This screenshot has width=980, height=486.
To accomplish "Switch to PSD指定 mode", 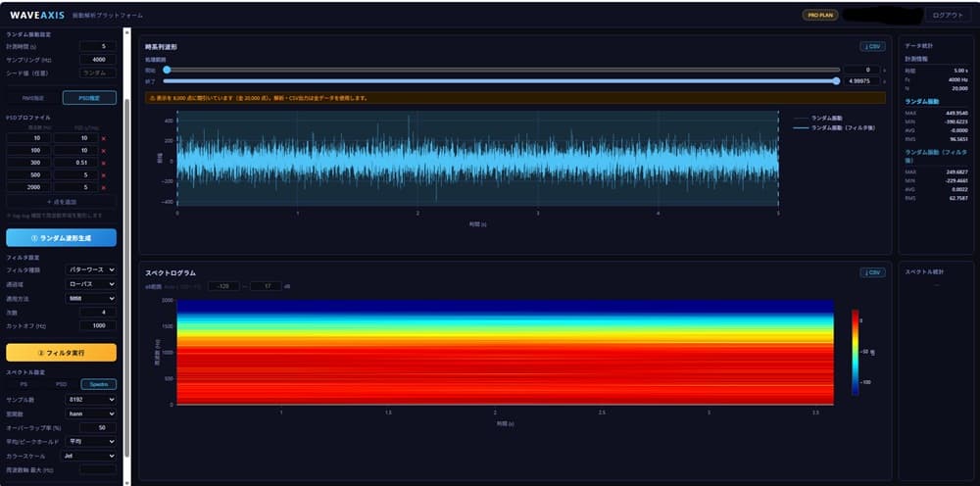I will (x=89, y=97).
